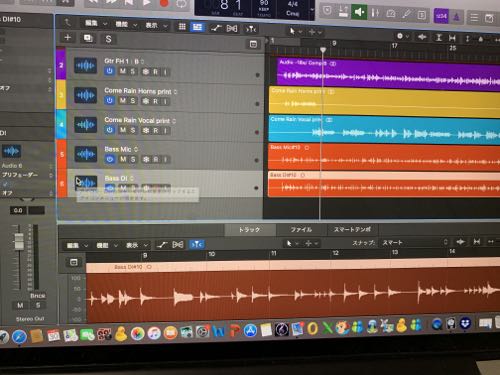Click the add track plus button

point(68,37)
